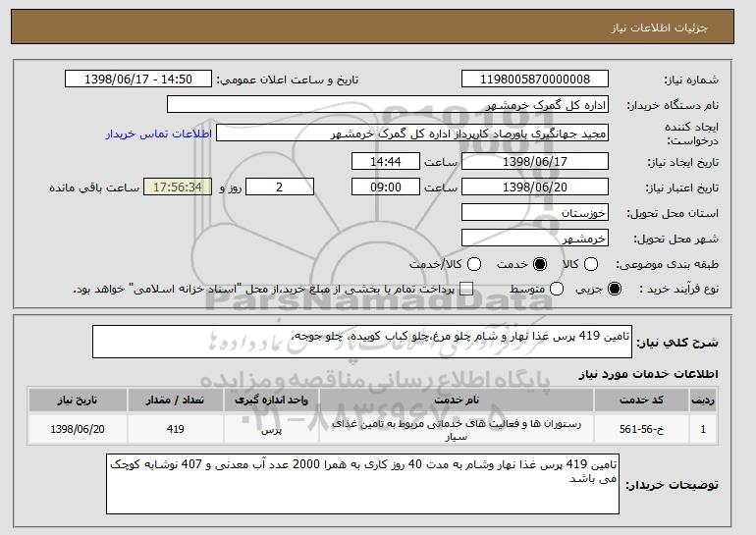This screenshot has width=756, height=535.
Task: Click the request creator field مجید جهانگیری
Action: tap(412, 134)
